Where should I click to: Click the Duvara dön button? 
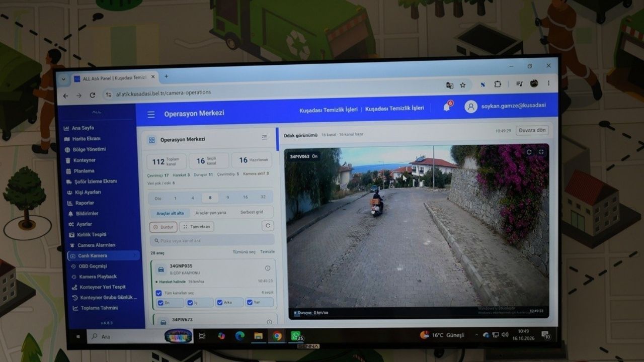(532, 130)
